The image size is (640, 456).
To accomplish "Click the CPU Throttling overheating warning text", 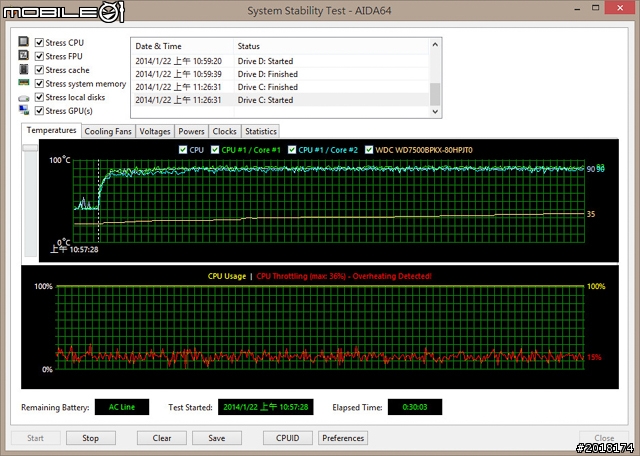I will pyautogui.click(x=344, y=276).
